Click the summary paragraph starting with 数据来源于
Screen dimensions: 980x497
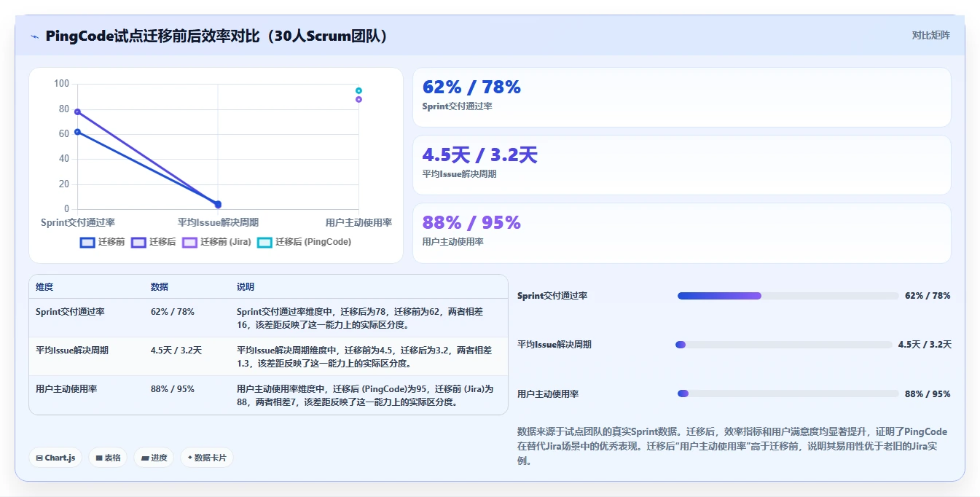(x=733, y=447)
